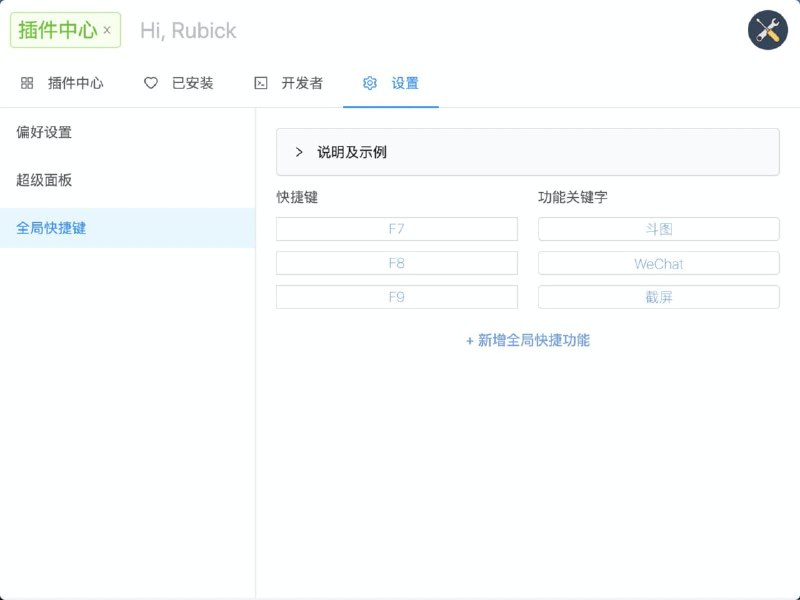Switch to the 插件中心 tab
The width and height of the screenshot is (800, 600).
[x=62, y=83]
